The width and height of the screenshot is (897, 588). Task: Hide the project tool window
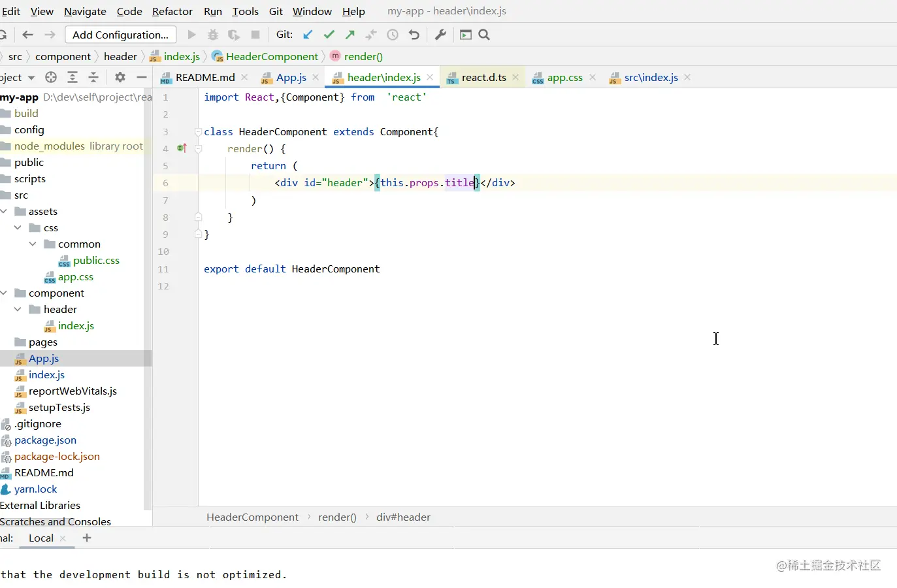[141, 77]
